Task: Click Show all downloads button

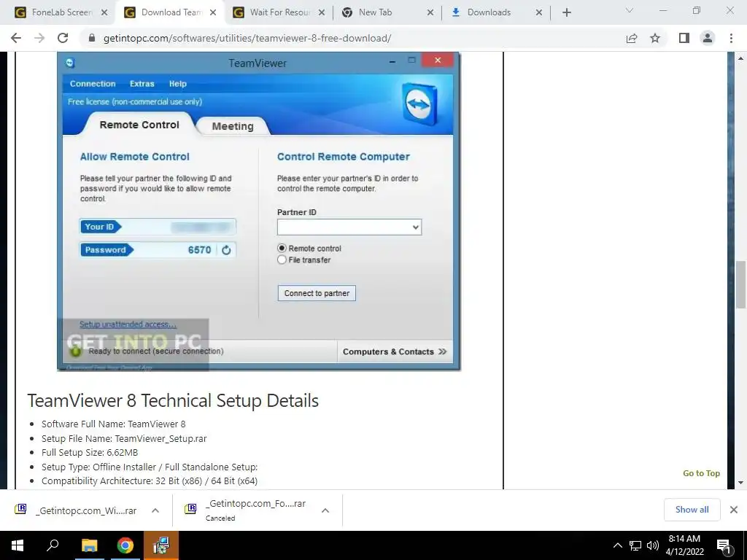Action: (x=692, y=510)
